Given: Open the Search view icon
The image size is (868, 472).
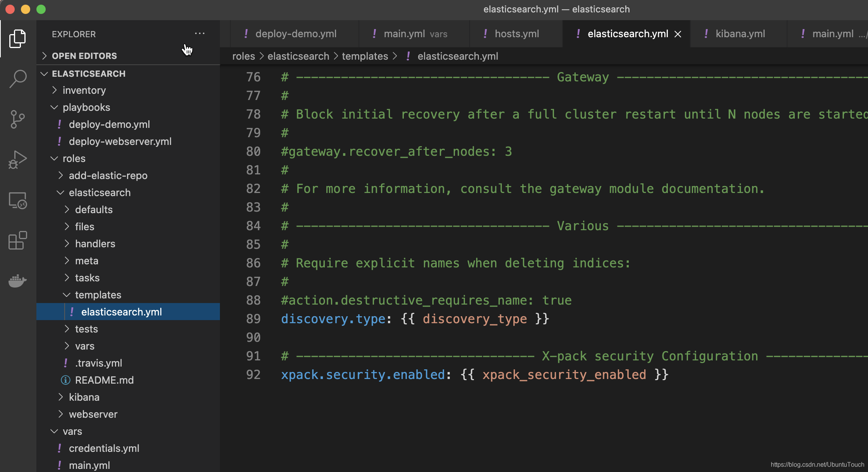Looking at the screenshot, I should coord(17,79).
